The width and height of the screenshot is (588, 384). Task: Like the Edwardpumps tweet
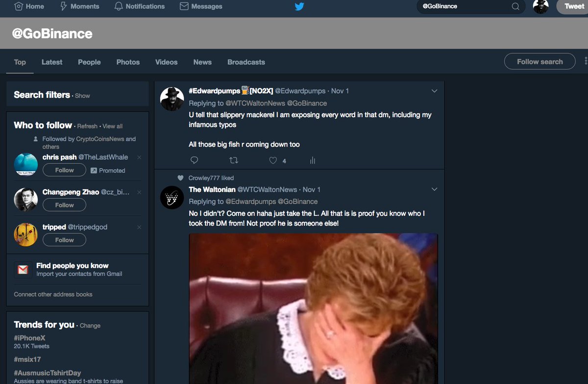click(273, 160)
